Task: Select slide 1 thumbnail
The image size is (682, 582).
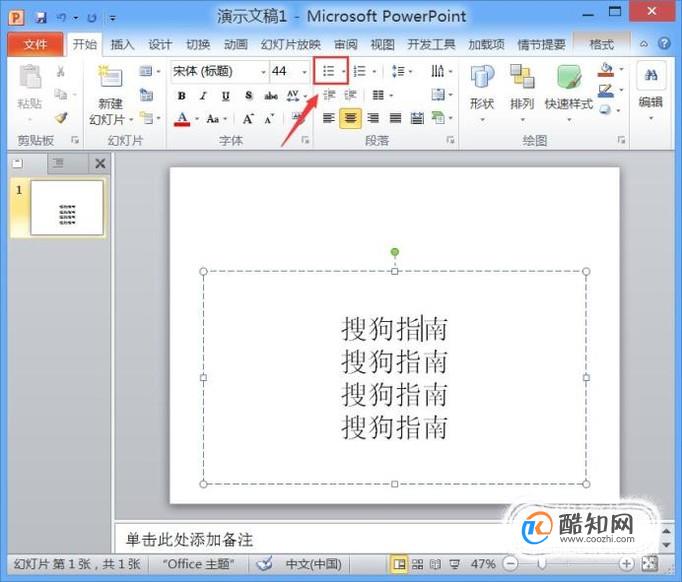Action: pos(67,208)
